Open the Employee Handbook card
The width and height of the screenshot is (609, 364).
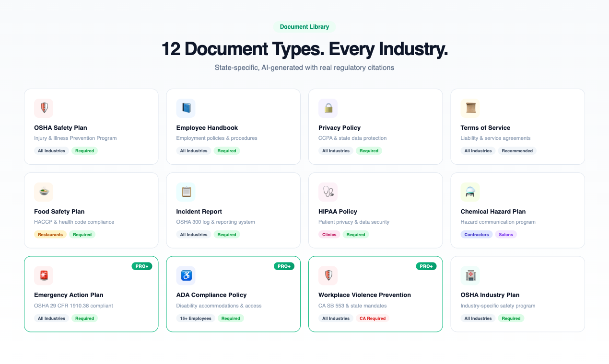(234, 126)
